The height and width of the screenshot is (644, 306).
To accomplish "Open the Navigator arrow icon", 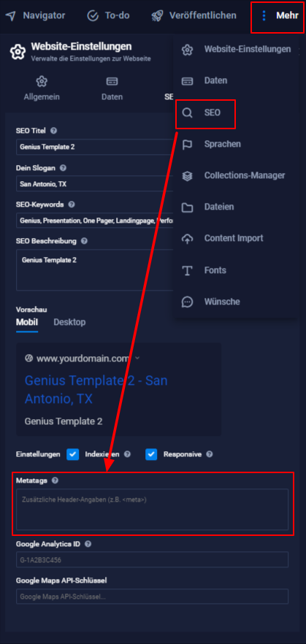I will (x=11, y=16).
